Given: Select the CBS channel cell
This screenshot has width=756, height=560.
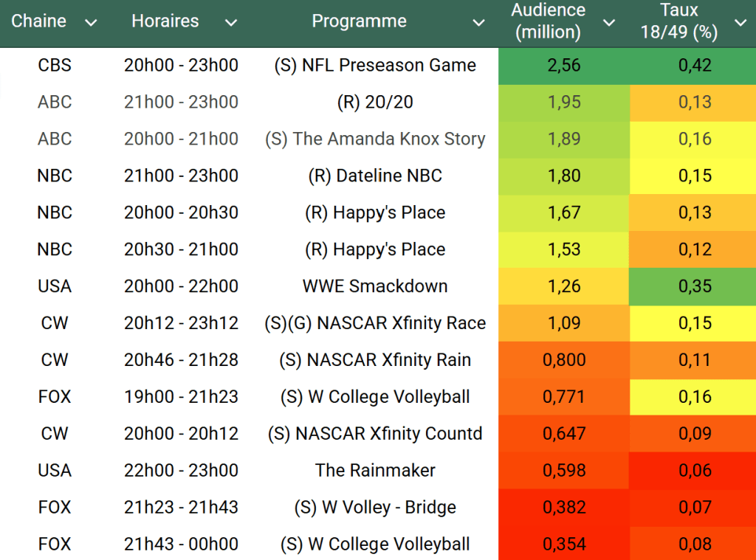Looking at the screenshot, I should (55, 66).
